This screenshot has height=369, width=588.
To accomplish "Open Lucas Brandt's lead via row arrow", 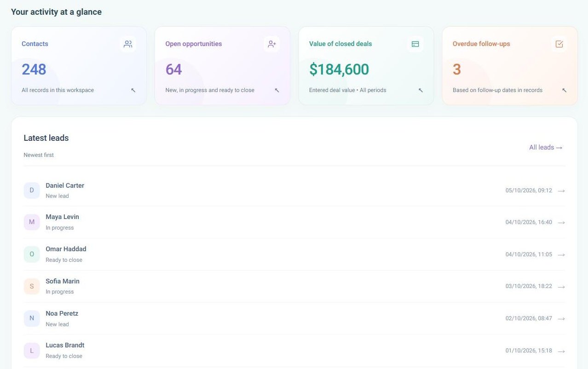I will 561,351.
